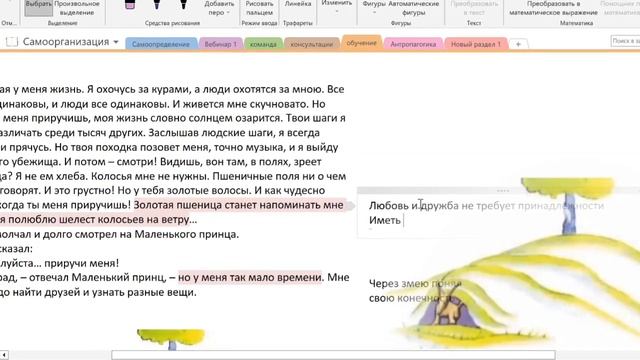Click the small tree illustration at bottom

click(171, 339)
